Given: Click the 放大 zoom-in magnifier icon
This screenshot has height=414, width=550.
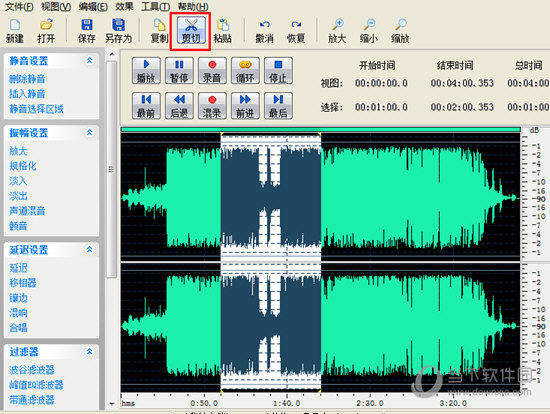Looking at the screenshot, I should tap(337, 31).
